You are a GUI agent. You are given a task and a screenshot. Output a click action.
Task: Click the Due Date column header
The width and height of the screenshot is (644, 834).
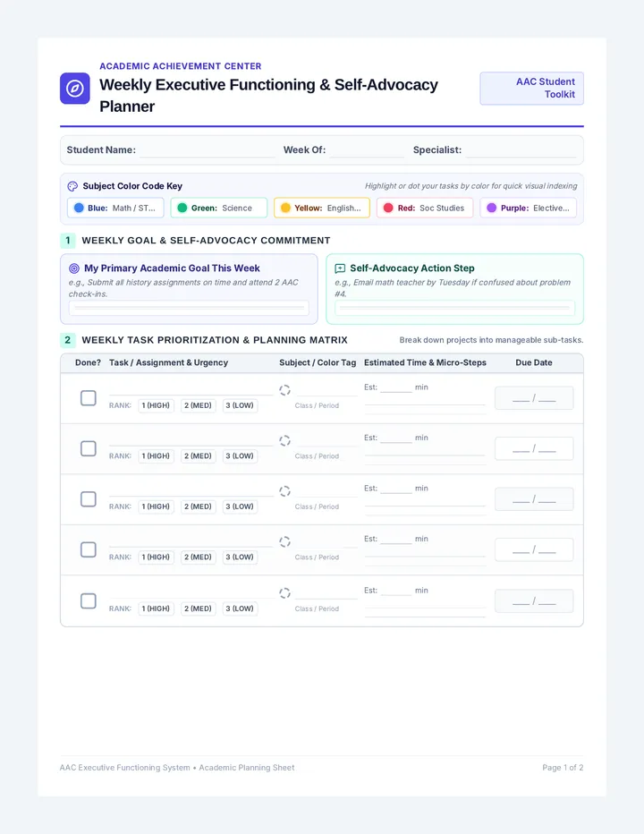534,362
